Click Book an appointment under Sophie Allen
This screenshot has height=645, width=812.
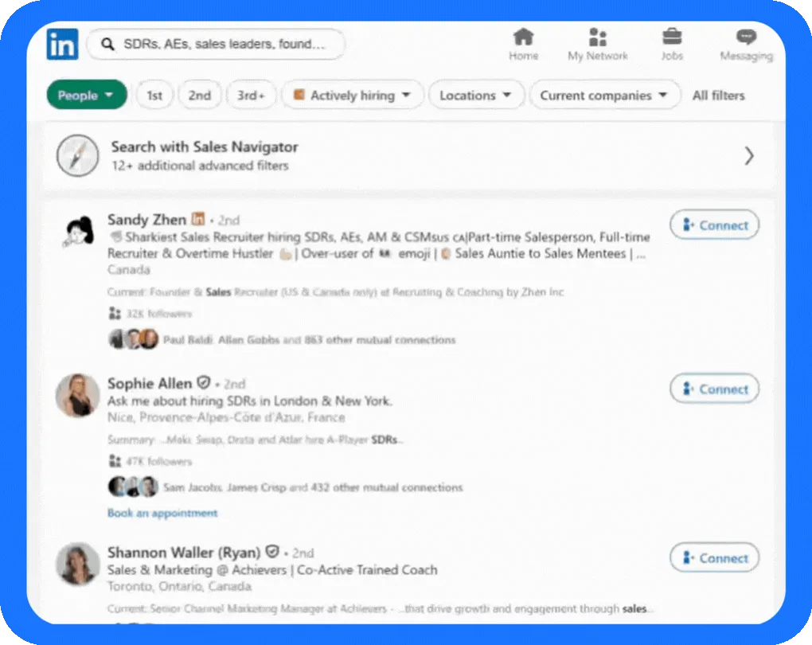tap(162, 513)
